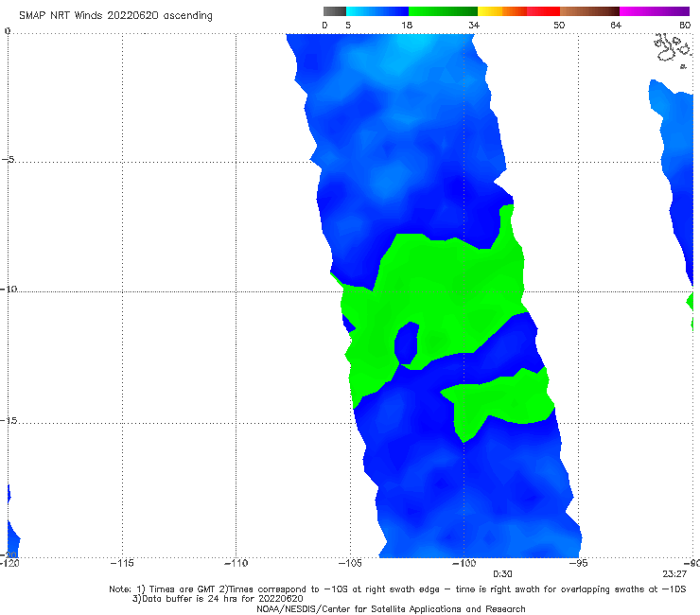The image size is (700, 615).
Task: Click the longitude label '-115'
Action: coord(122,563)
